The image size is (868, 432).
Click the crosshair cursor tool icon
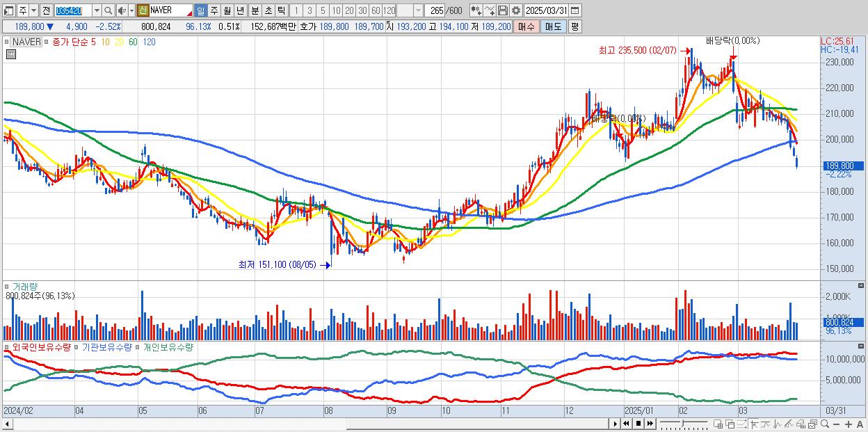click(754, 424)
